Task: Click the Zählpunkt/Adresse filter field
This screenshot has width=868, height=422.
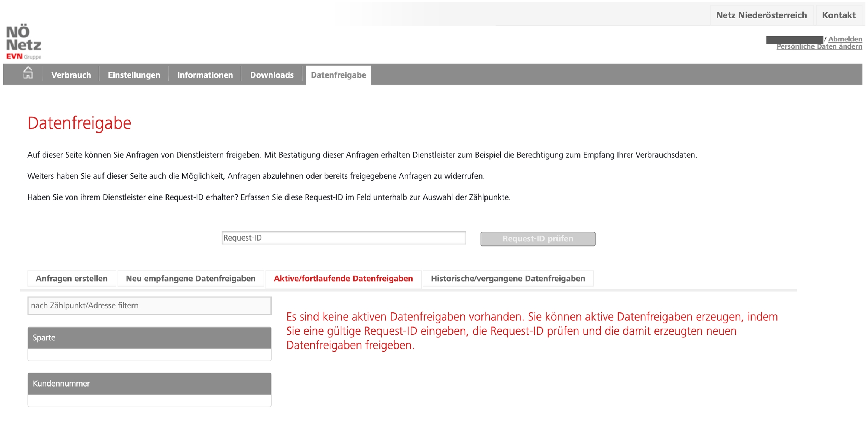Action: (x=149, y=305)
